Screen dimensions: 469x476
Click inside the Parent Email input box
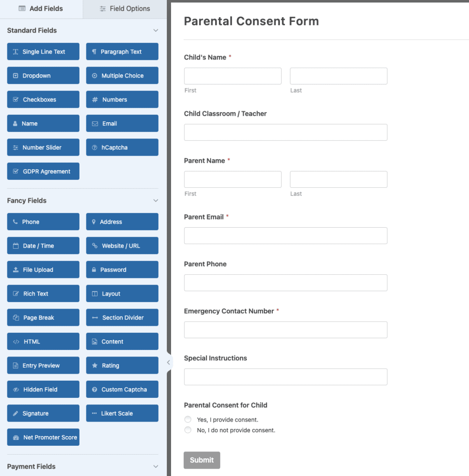point(285,236)
